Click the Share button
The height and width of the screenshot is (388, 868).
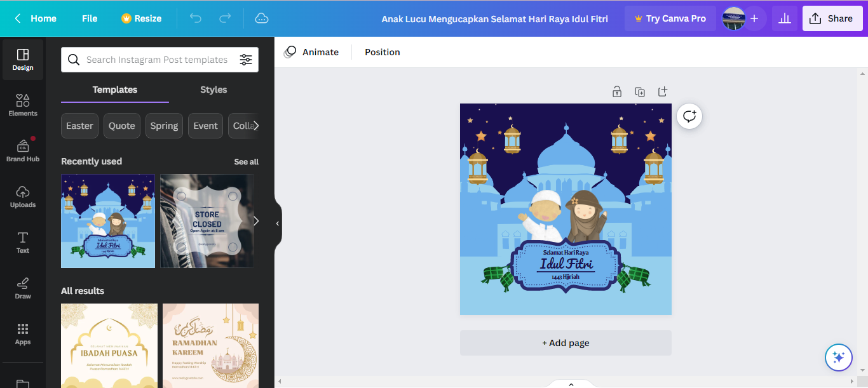[831, 18]
